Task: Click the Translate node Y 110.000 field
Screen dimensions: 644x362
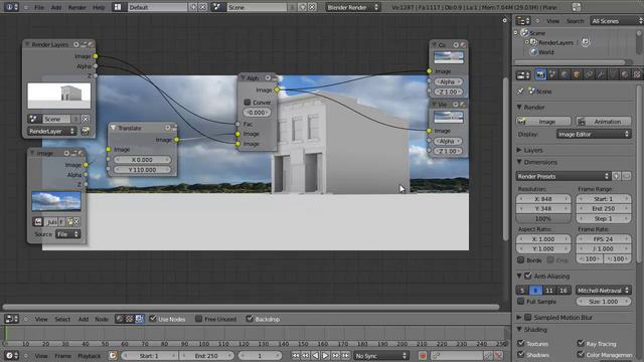Action: 142,170
